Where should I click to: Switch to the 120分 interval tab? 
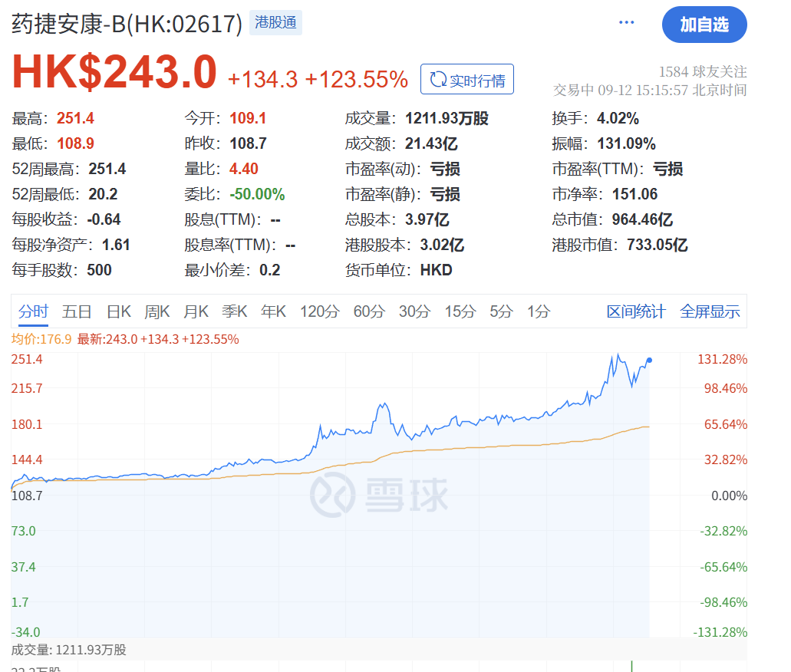click(x=319, y=311)
